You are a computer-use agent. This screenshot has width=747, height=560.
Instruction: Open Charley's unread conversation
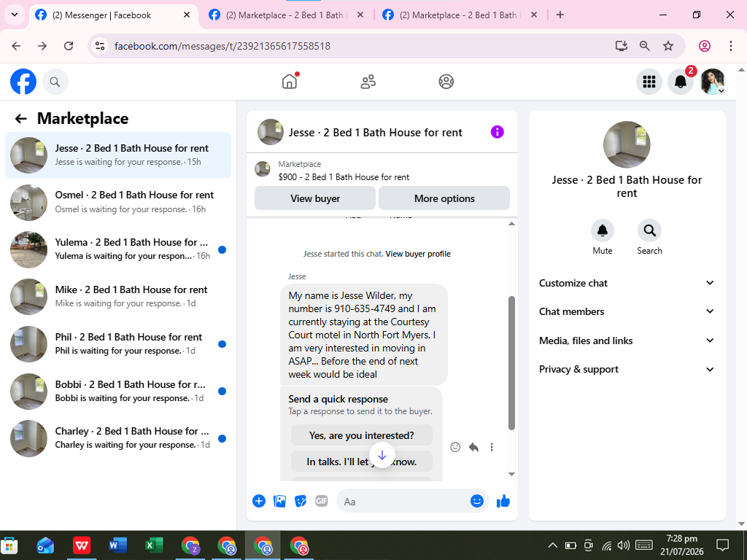click(118, 438)
